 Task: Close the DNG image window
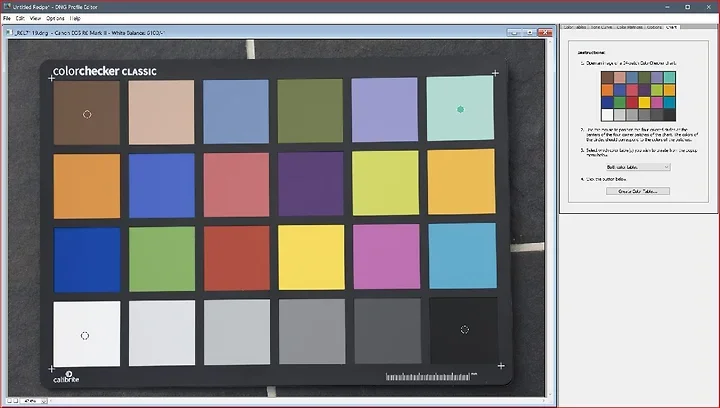[x=545, y=33]
